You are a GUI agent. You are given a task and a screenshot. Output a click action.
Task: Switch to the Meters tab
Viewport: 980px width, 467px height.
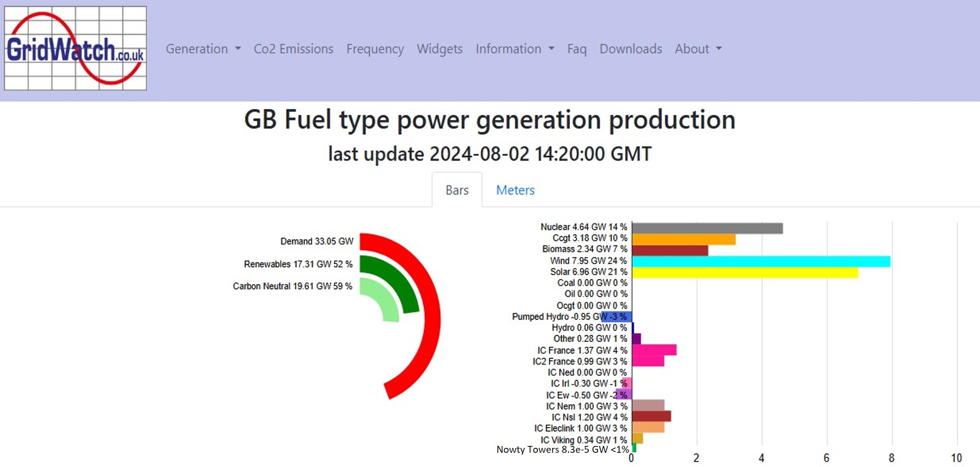click(x=515, y=190)
